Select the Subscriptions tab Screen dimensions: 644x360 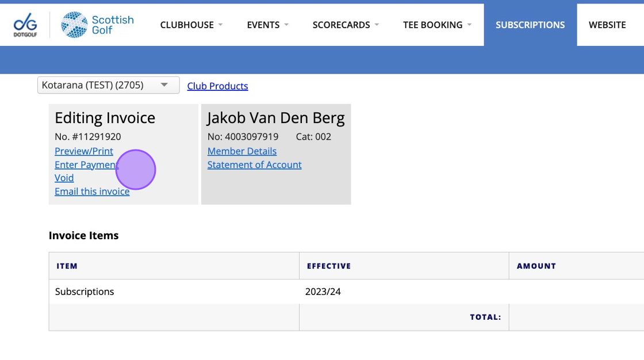tap(530, 25)
